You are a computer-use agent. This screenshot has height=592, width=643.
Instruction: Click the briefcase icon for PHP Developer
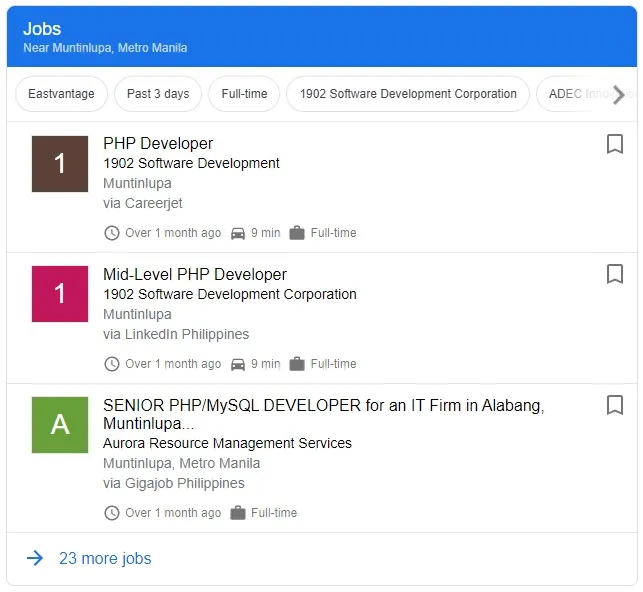(x=297, y=233)
